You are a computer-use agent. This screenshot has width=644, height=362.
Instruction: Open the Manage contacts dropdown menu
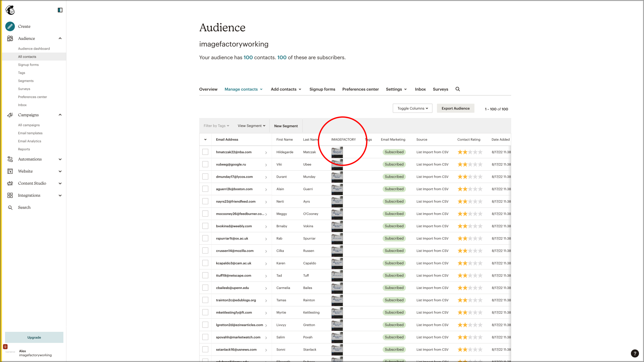[x=244, y=89]
